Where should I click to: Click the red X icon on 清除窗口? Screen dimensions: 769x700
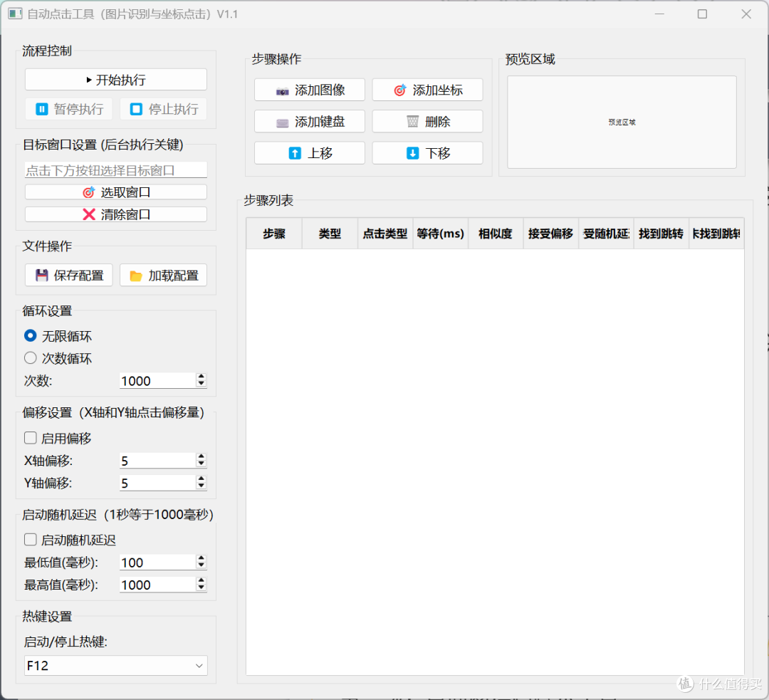pyautogui.click(x=89, y=214)
